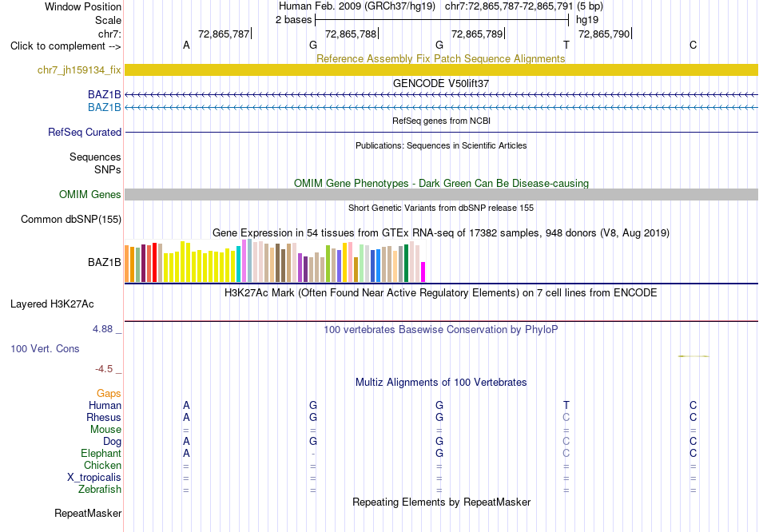Click the -4.5 PhyloP lower scale value
759x532 pixels.
coord(104,369)
